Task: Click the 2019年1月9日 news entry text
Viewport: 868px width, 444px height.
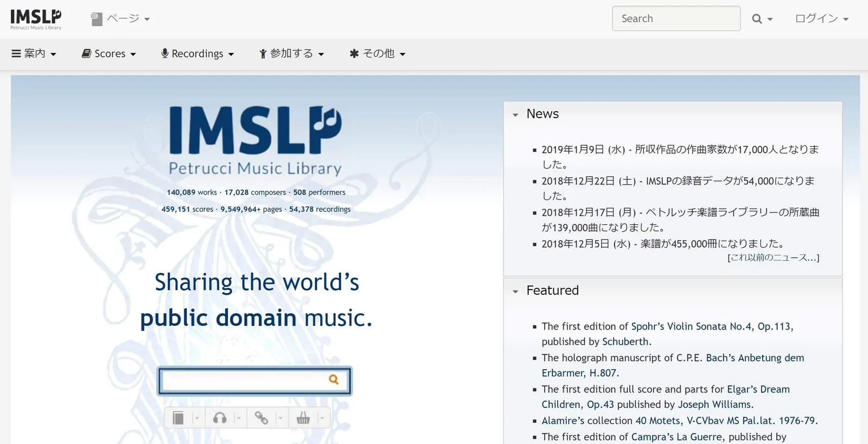Action: point(680,157)
